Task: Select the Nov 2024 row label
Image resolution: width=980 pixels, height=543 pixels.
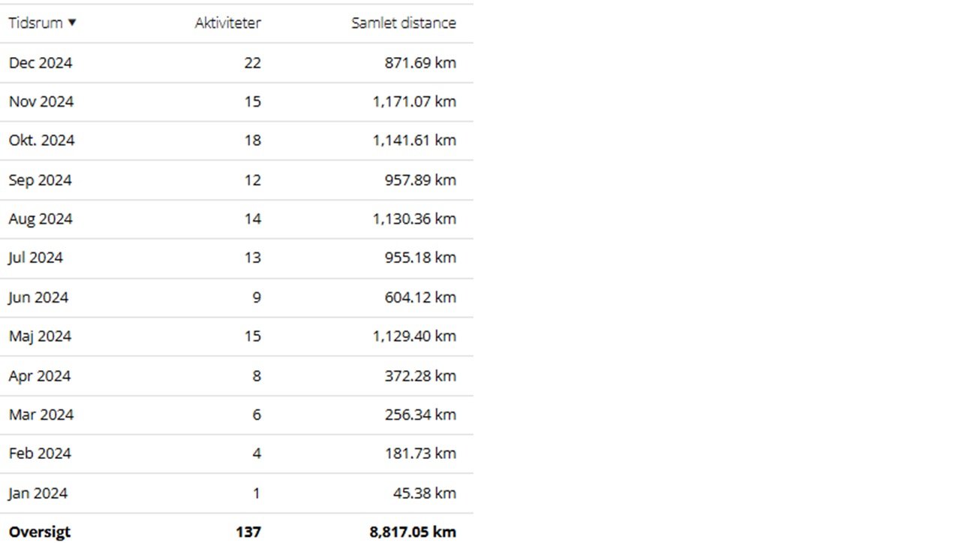Action: pos(41,101)
